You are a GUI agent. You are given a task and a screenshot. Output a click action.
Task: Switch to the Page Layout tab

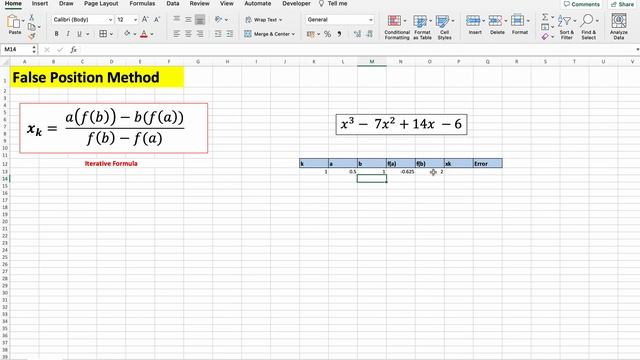click(x=101, y=3)
